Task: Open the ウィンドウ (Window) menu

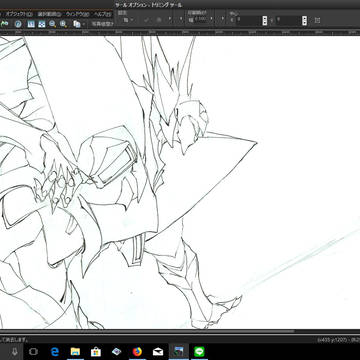Action: [77, 14]
